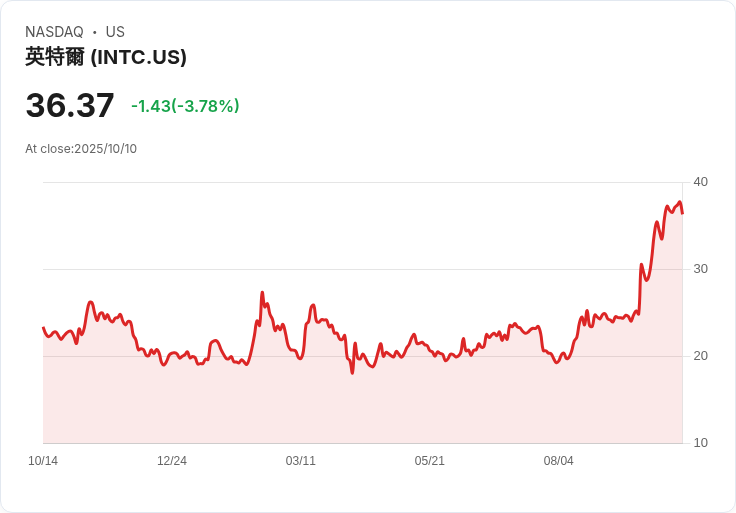Image resolution: width=736 pixels, height=513 pixels.
Task: Select the 05/21 date on the time axis
Action: [x=430, y=461]
